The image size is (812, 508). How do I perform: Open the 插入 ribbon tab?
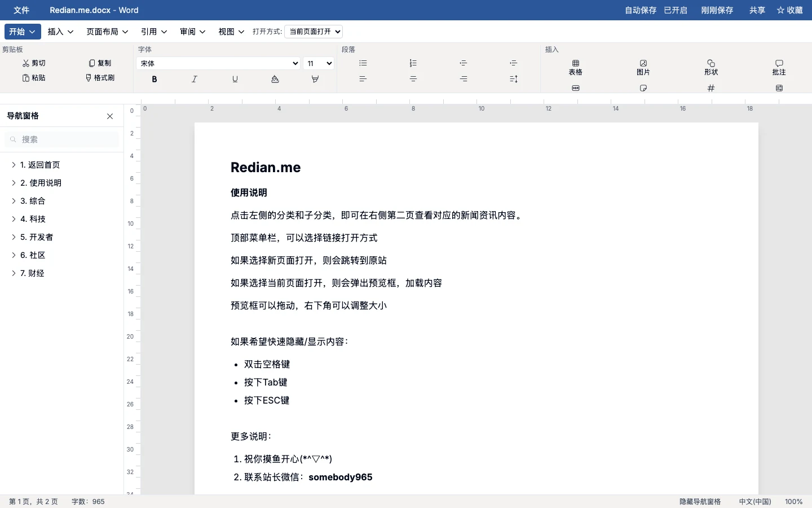point(61,32)
